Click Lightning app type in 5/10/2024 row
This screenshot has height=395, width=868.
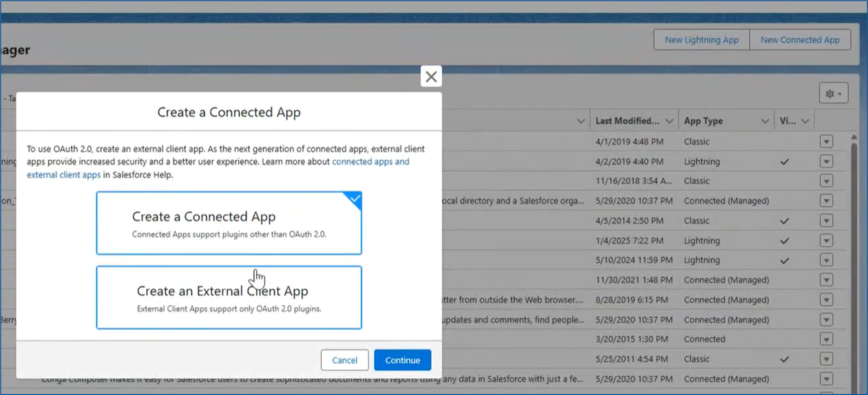click(x=702, y=260)
